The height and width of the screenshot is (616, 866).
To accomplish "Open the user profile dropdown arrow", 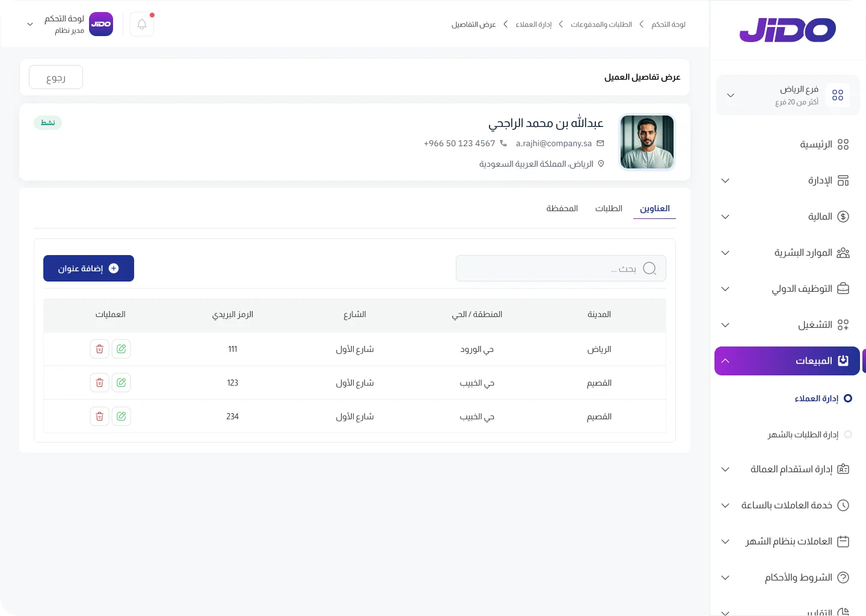I will click(30, 24).
